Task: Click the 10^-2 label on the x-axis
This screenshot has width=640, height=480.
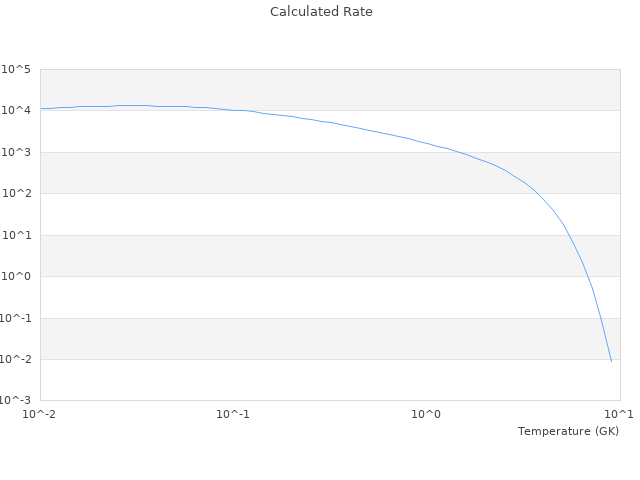Action: tap(40, 414)
